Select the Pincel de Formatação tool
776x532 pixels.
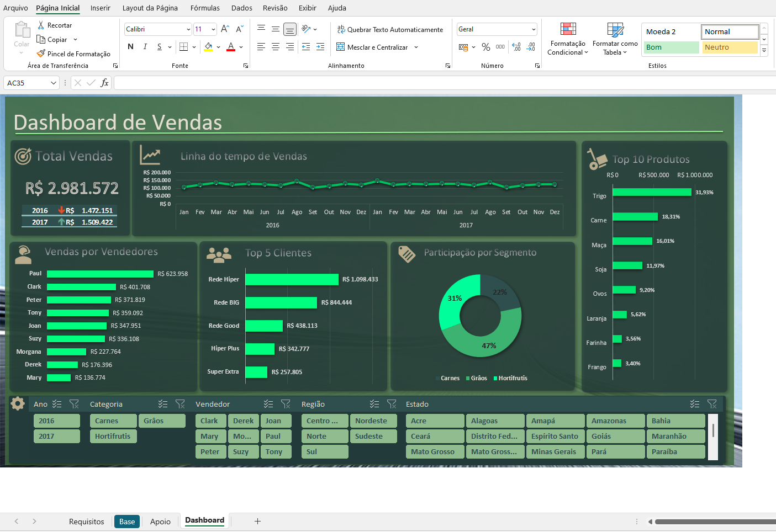click(73, 54)
